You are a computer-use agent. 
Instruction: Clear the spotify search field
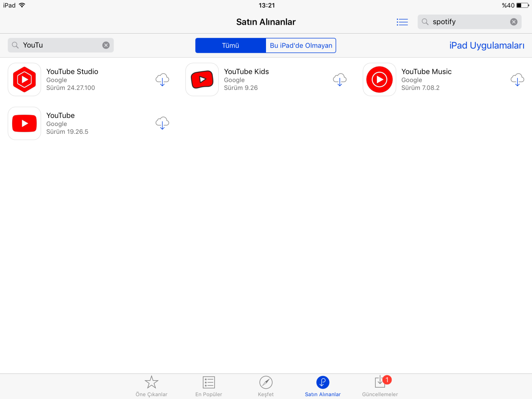pyautogui.click(x=514, y=22)
